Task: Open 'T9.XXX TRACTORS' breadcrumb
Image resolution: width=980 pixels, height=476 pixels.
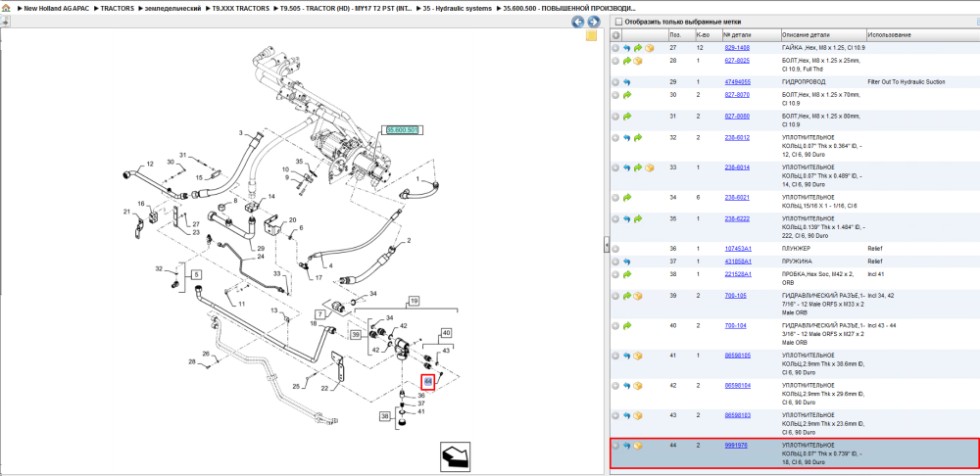Action: click(241, 9)
